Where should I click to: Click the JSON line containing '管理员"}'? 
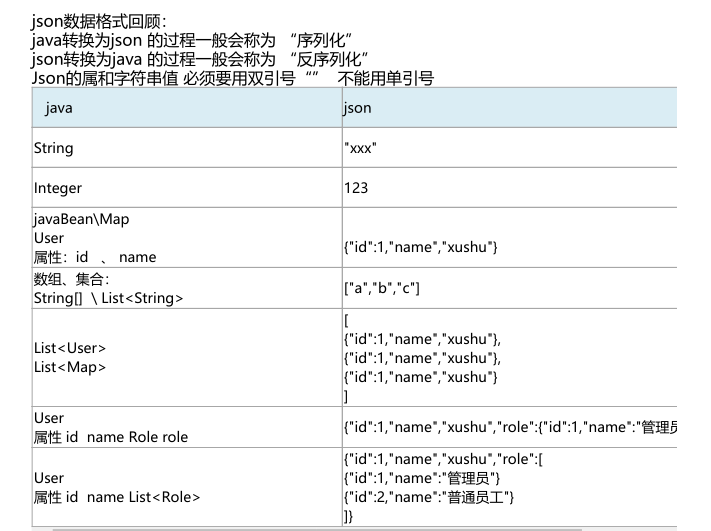422,478
